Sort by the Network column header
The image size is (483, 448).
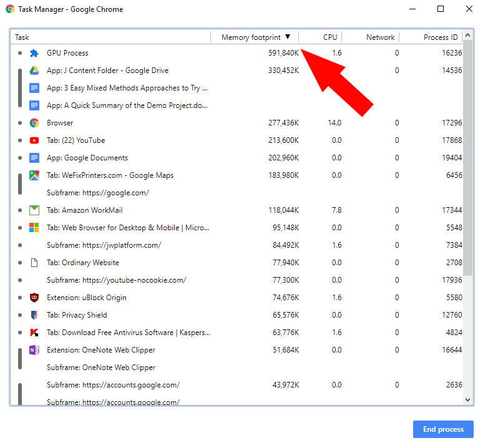point(380,37)
